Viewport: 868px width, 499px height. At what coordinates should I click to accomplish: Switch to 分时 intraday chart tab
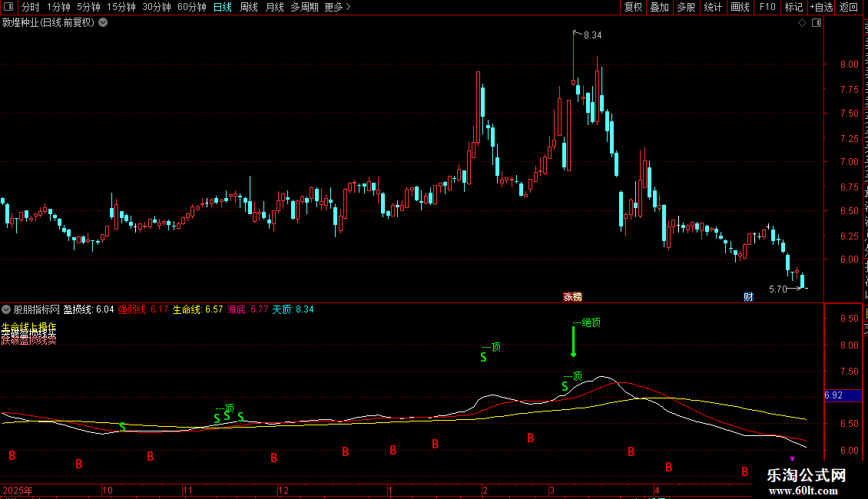(31, 7)
